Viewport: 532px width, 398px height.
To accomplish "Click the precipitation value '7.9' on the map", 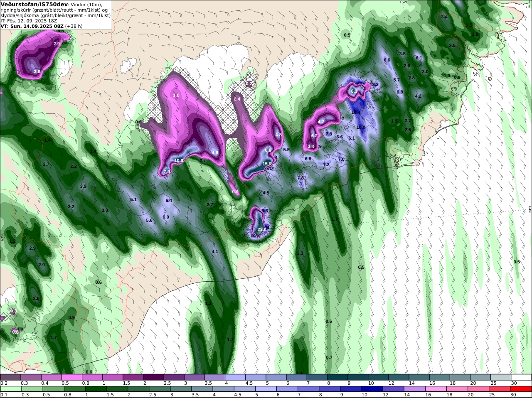I will pos(167,172).
